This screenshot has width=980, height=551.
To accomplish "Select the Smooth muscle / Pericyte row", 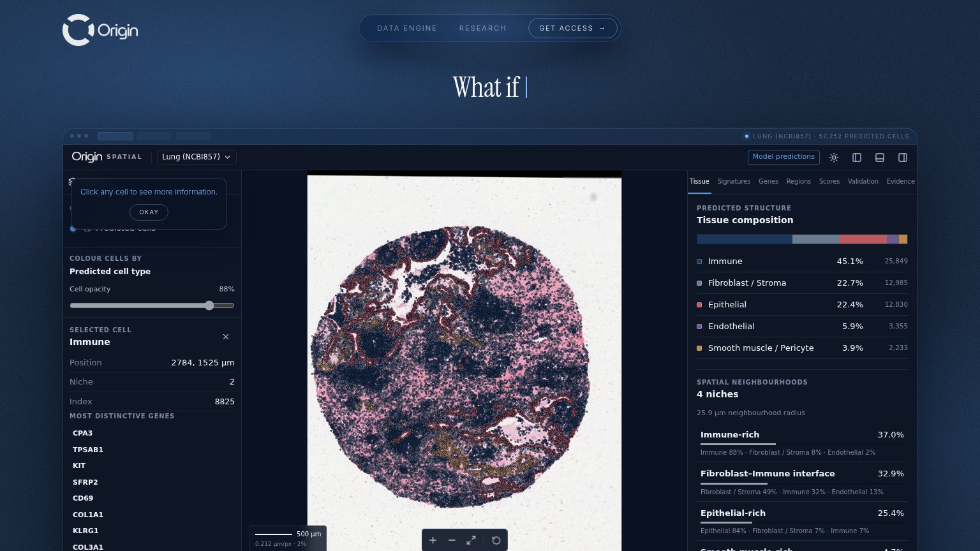I will (802, 348).
